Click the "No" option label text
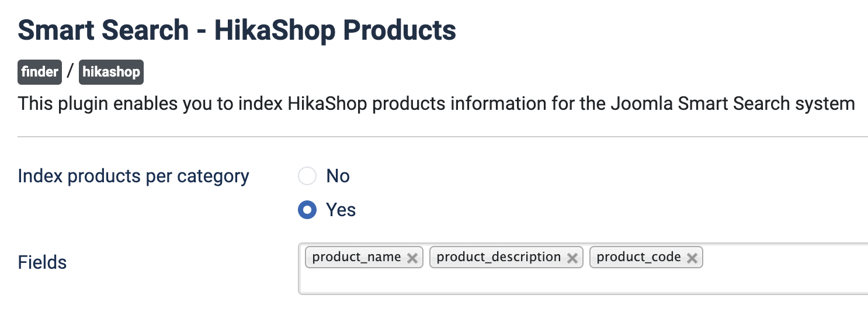 (x=338, y=176)
